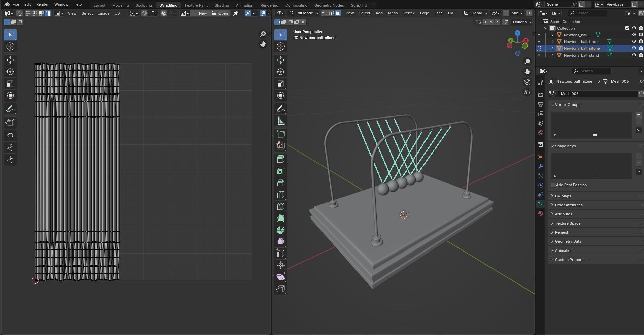Select the Add Cube tool

coord(281,134)
